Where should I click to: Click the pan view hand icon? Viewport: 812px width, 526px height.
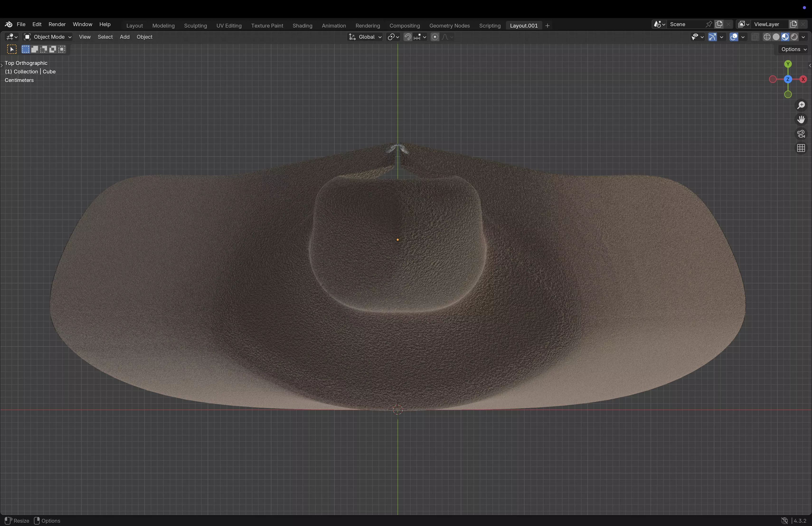pos(801,120)
